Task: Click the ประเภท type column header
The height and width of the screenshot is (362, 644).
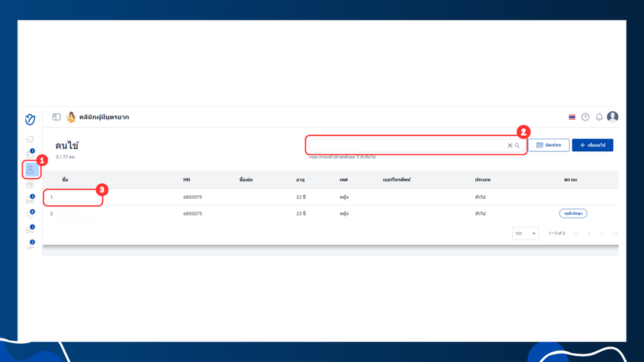Action: pyautogui.click(x=483, y=180)
